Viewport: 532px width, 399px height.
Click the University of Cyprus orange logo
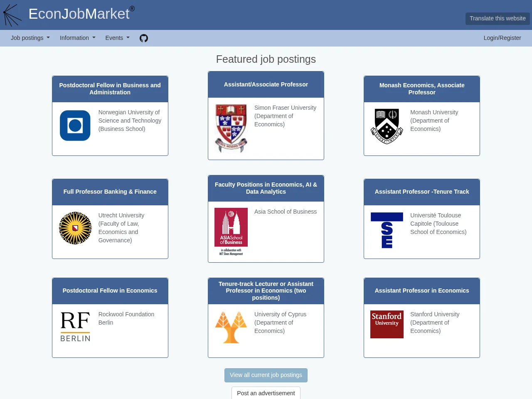pyautogui.click(x=231, y=327)
